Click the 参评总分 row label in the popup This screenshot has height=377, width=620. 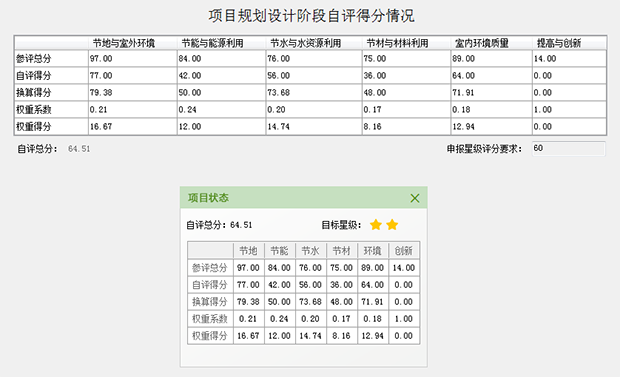tap(210, 268)
